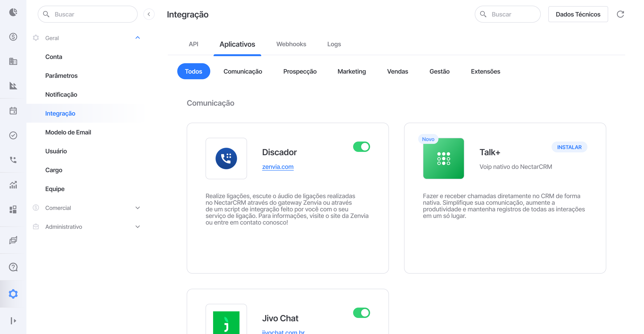This screenshot has width=644, height=334.
Task: Select Integração in the menu
Action: click(60, 114)
